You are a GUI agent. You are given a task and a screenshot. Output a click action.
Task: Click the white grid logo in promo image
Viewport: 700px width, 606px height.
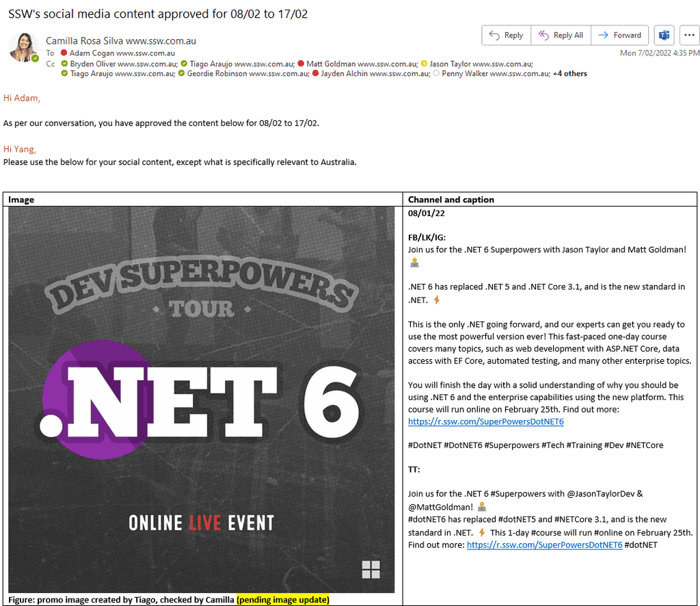(371, 569)
